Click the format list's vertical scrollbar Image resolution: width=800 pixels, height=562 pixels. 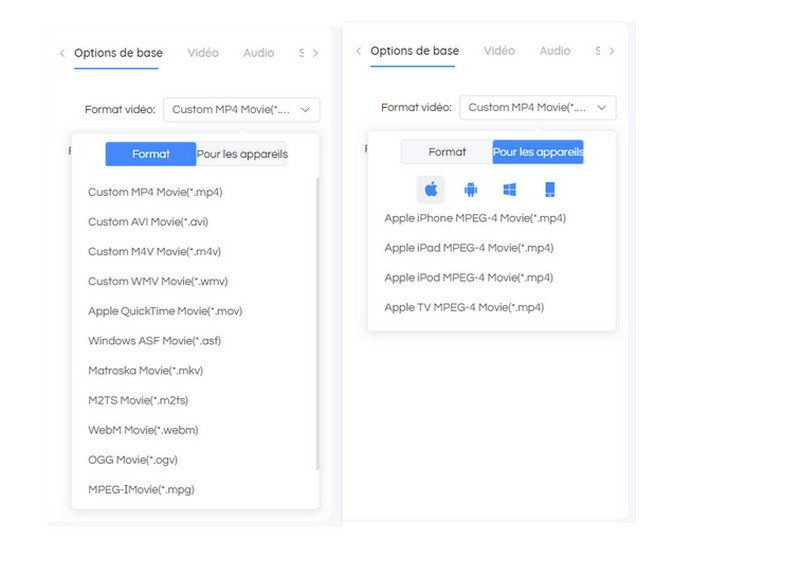coord(317,320)
